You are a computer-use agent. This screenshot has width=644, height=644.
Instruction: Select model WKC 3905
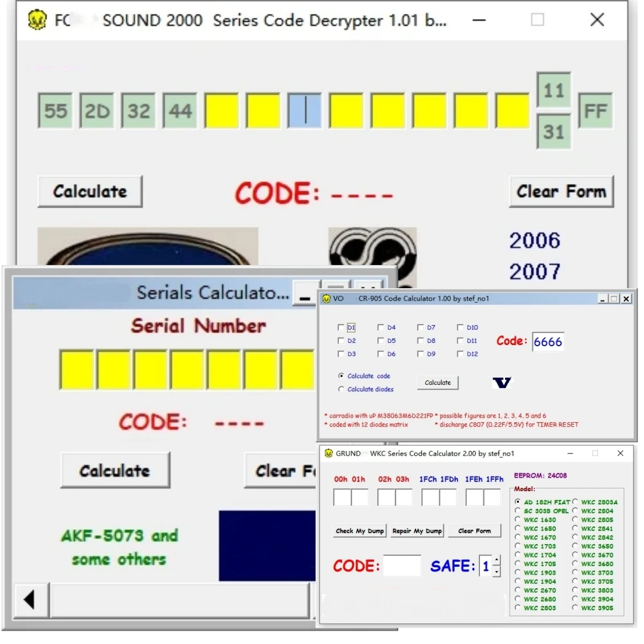pos(575,608)
